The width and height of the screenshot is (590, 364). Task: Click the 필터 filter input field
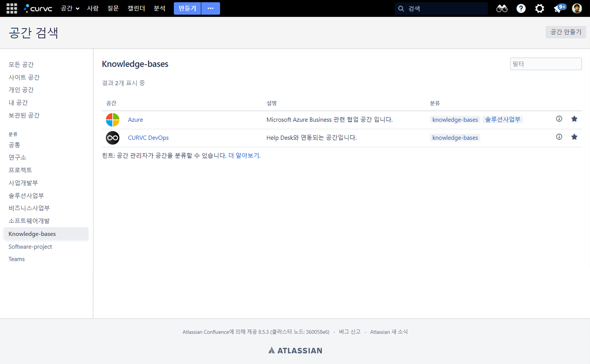(x=545, y=64)
